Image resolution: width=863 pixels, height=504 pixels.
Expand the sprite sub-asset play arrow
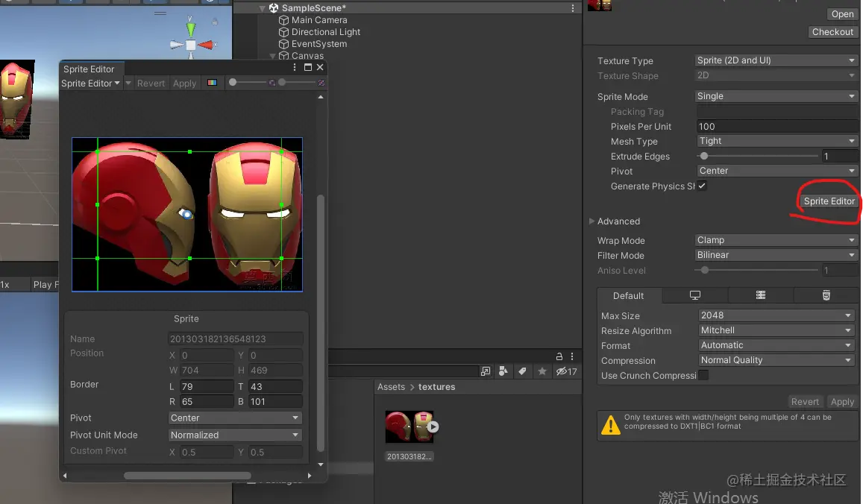coord(433,426)
